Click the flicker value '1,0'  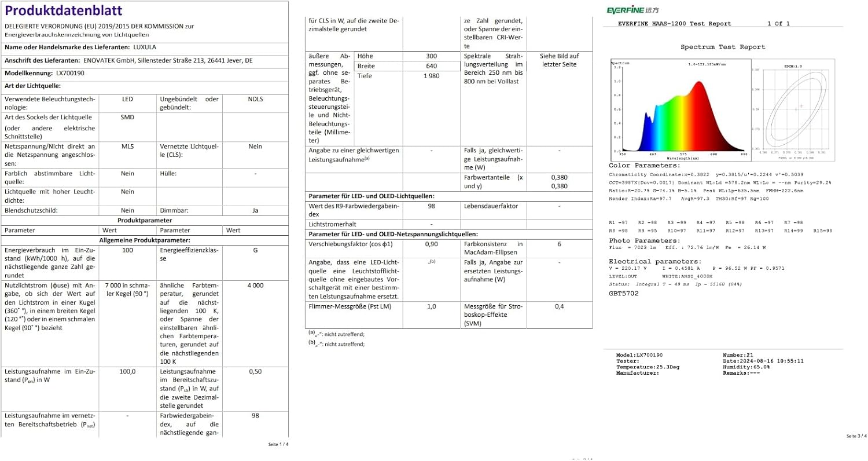[x=431, y=306]
